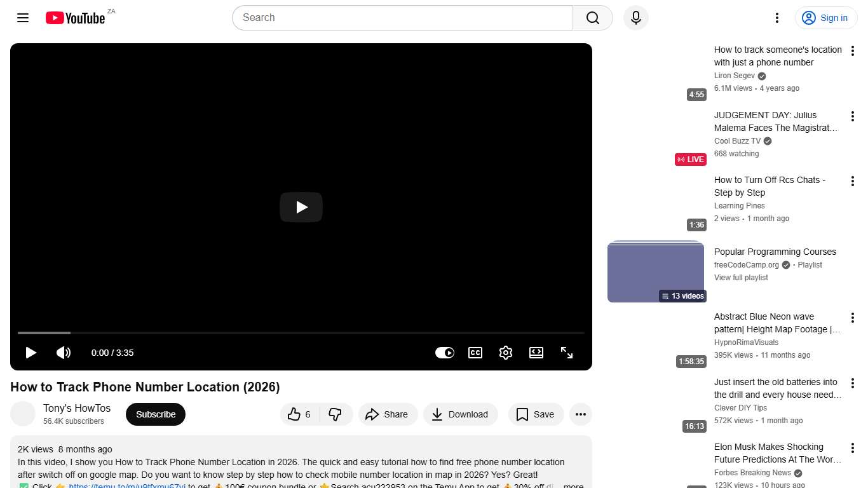Dislike this video
The image size is (868, 488).
336,414
